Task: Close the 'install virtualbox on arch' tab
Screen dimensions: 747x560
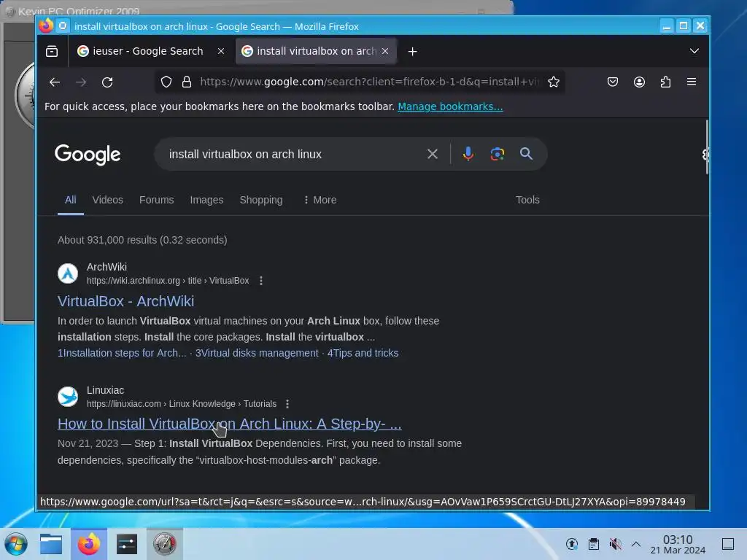Action: click(385, 51)
